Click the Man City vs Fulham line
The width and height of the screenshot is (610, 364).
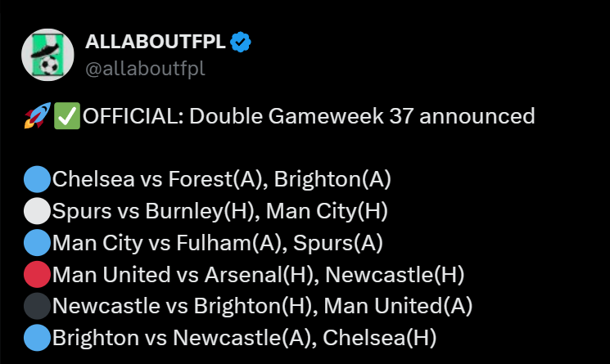tap(217, 242)
